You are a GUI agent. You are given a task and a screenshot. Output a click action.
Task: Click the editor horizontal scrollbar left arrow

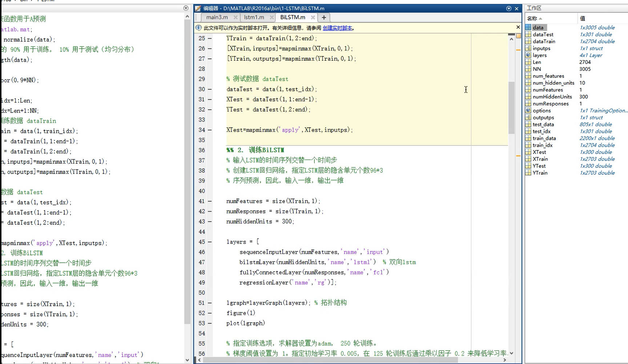coord(199,360)
